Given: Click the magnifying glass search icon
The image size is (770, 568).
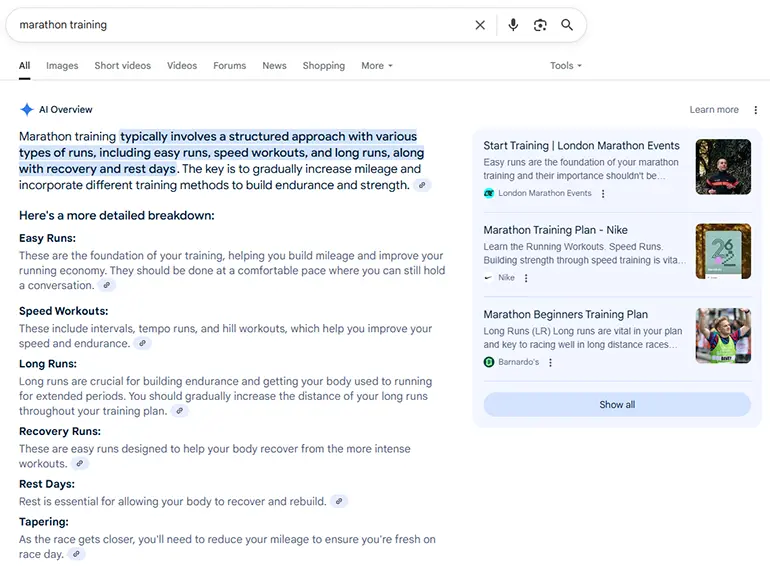Looking at the screenshot, I should coord(567,25).
